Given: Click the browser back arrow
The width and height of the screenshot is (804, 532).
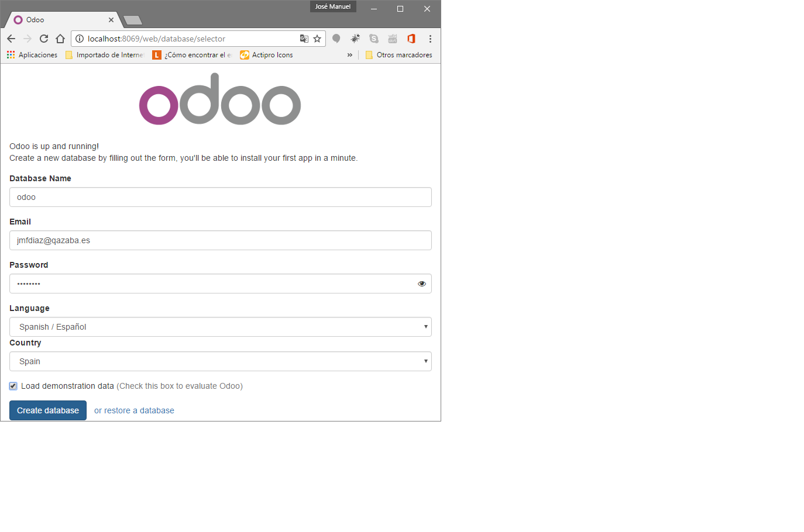Looking at the screenshot, I should click(x=11, y=39).
